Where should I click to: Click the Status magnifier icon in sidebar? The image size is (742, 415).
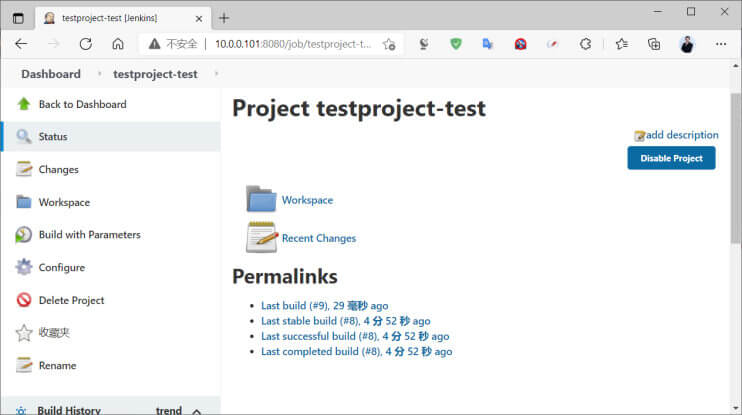[x=24, y=136]
